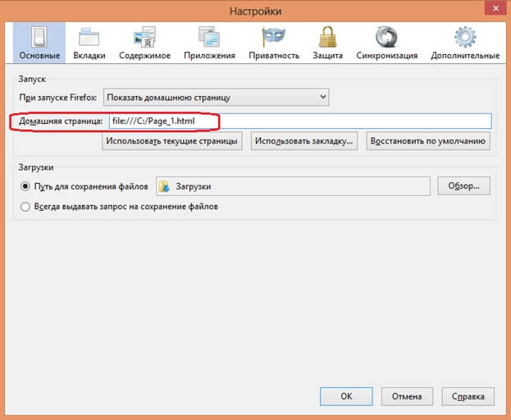The image size is (511, 420).
Task: Click the Настройки title bar text
Action: pos(256,11)
